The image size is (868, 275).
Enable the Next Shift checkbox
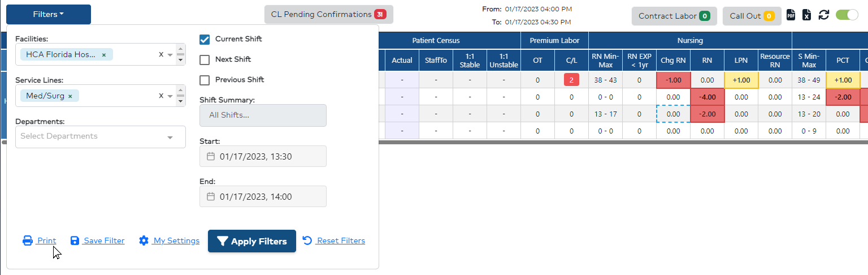(x=205, y=59)
